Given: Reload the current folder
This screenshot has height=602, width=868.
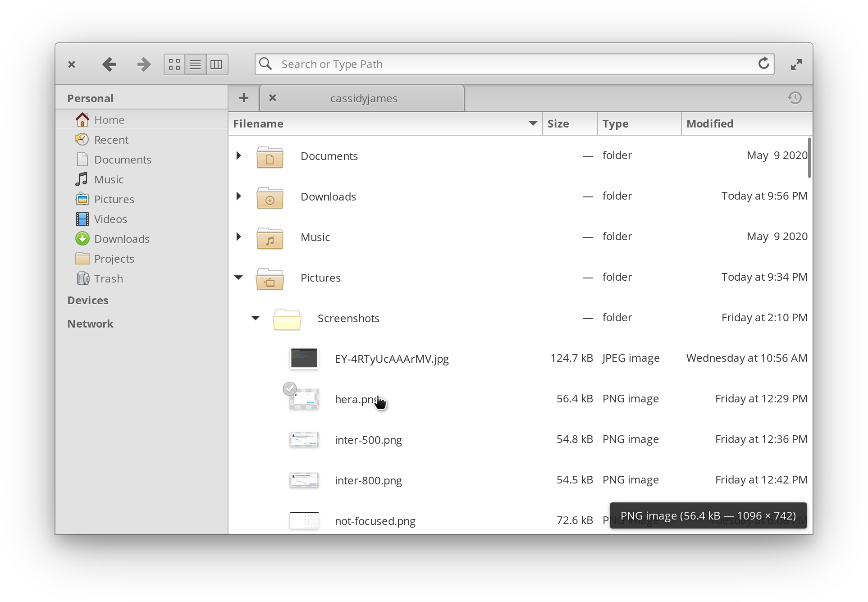Looking at the screenshot, I should [x=763, y=64].
